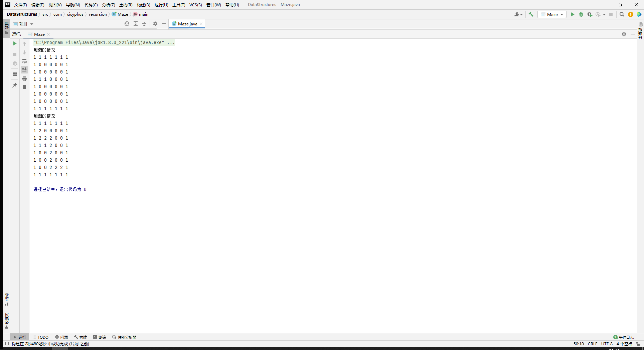Click the down arrow stack trace icon
The image size is (644, 350).
[x=24, y=52]
